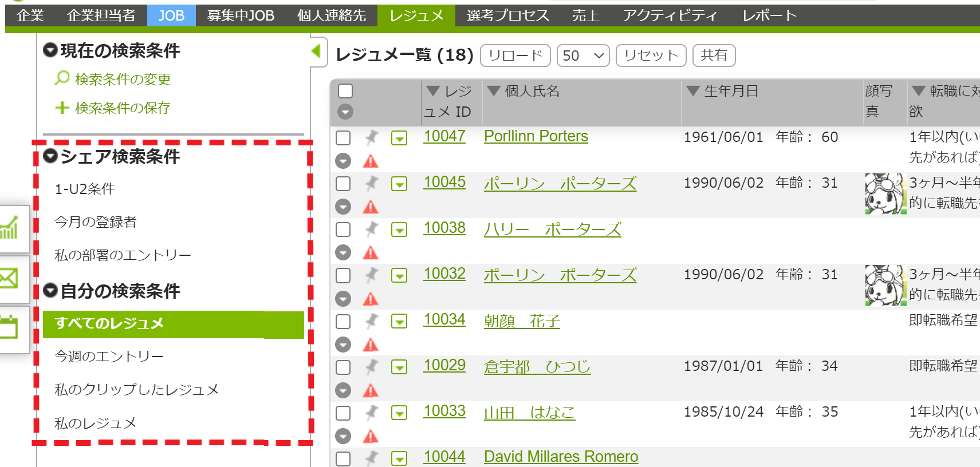
Task: Open the mail icon on left edge
Action: click(10, 279)
